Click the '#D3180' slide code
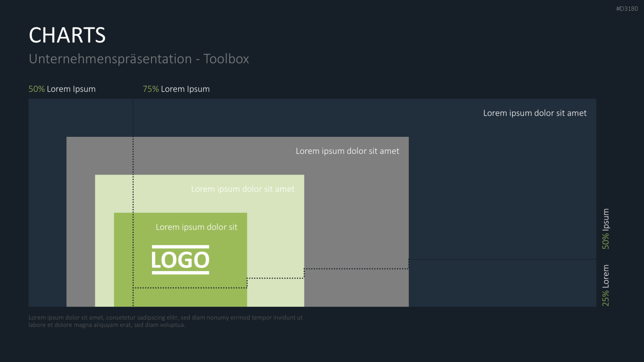The width and height of the screenshot is (644, 362). coord(627,9)
